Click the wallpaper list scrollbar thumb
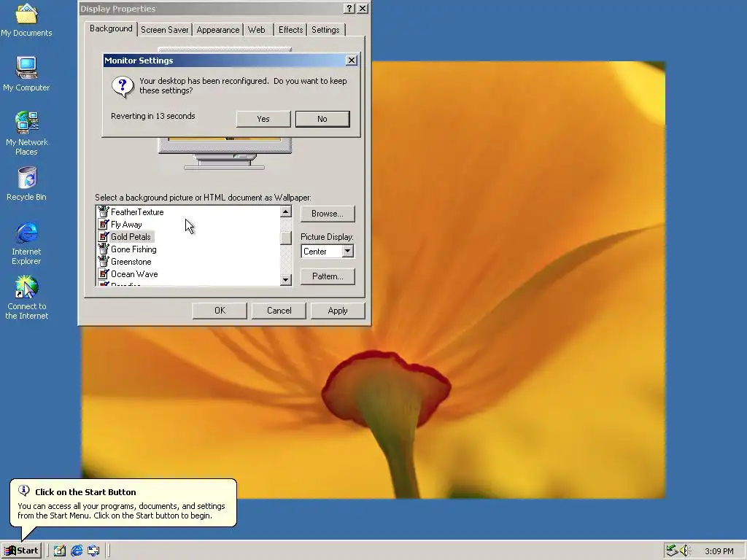Viewport: 747px width, 560px height. pos(286,238)
